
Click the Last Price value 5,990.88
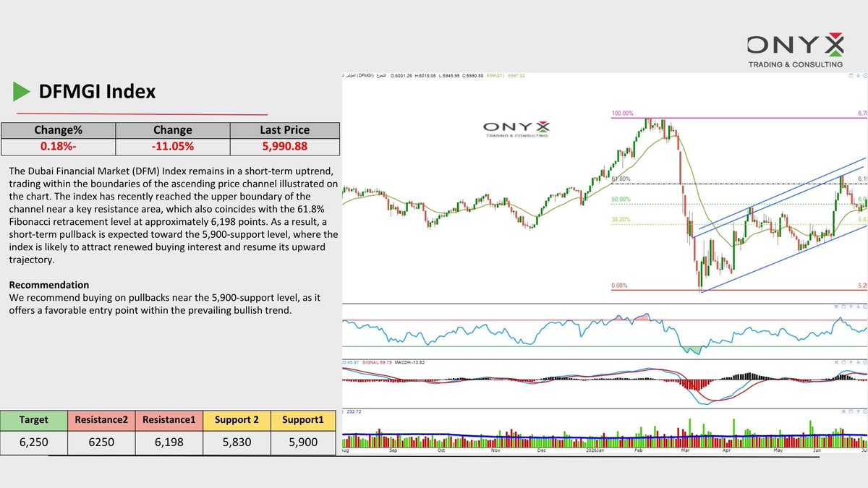click(284, 147)
